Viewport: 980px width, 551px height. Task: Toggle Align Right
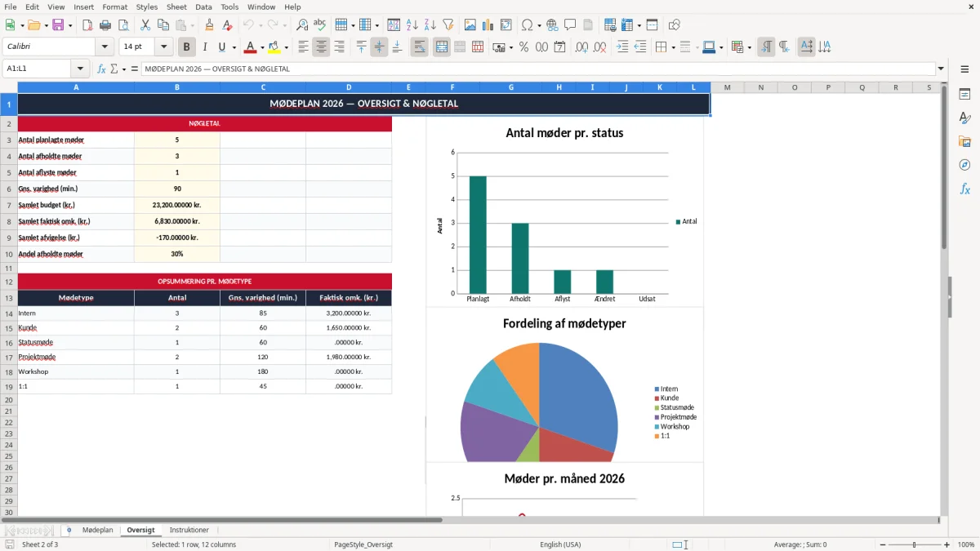[340, 47]
